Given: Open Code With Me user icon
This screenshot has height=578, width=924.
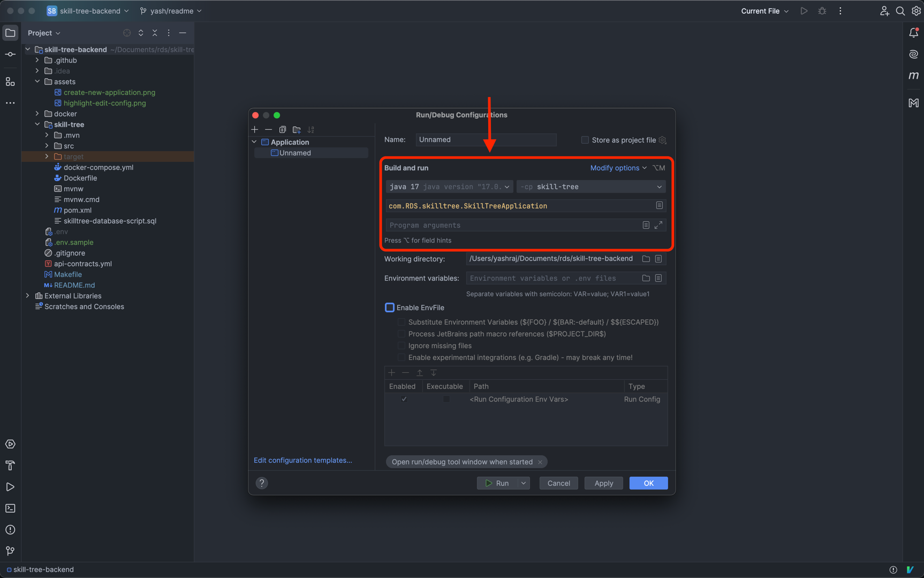Looking at the screenshot, I should click(x=884, y=11).
